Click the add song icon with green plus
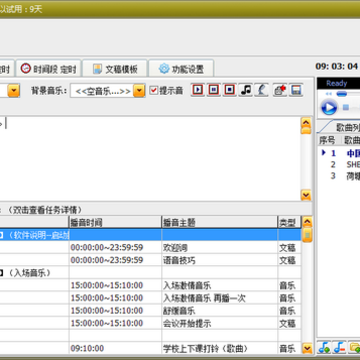This screenshot has width=360, height=360. pyautogui.click(x=324, y=347)
